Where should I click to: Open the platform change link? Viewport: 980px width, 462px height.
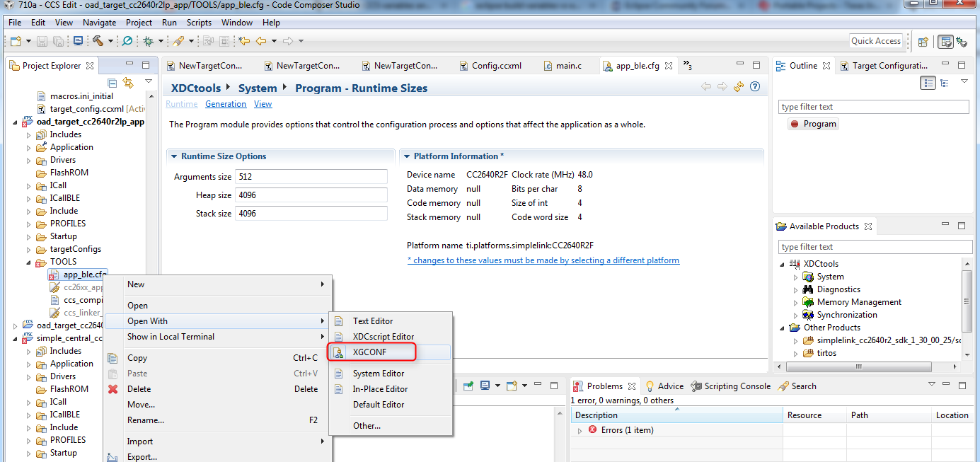543,260
